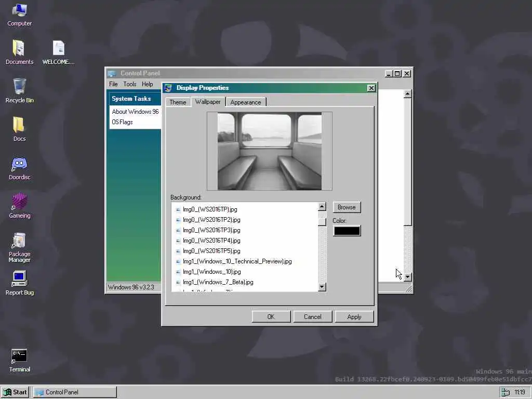Click Control Panel scroll up arrow
Screen dimensions: 532x399
[407, 94]
